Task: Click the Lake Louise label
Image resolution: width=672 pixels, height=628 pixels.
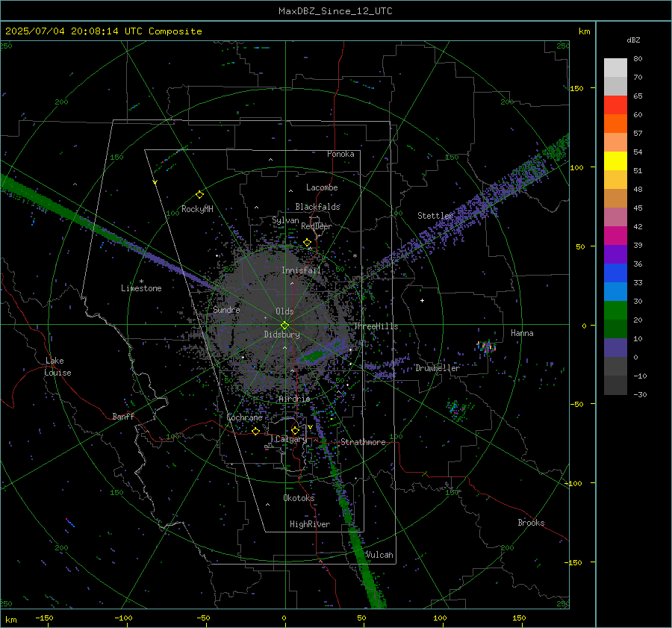Action: 57,367
